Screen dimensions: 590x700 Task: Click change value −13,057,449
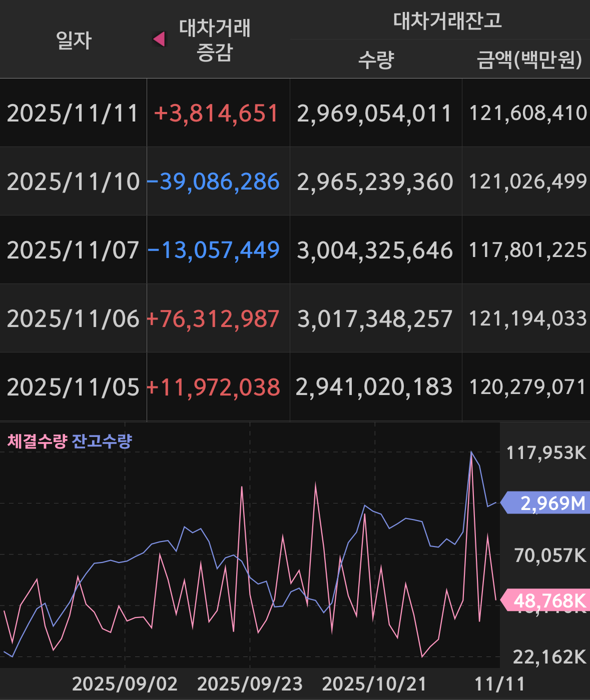coord(214,250)
